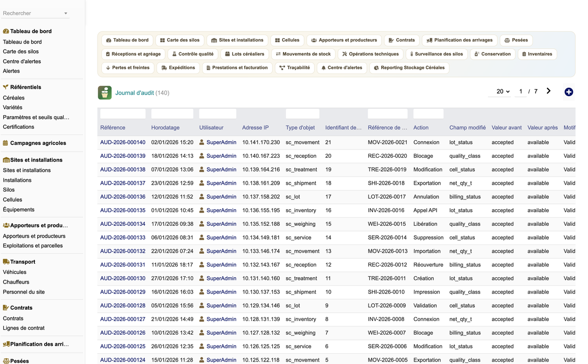Click user icon in AUD-2026-000140 row
The height and width of the screenshot is (364, 588).
pos(202,142)
